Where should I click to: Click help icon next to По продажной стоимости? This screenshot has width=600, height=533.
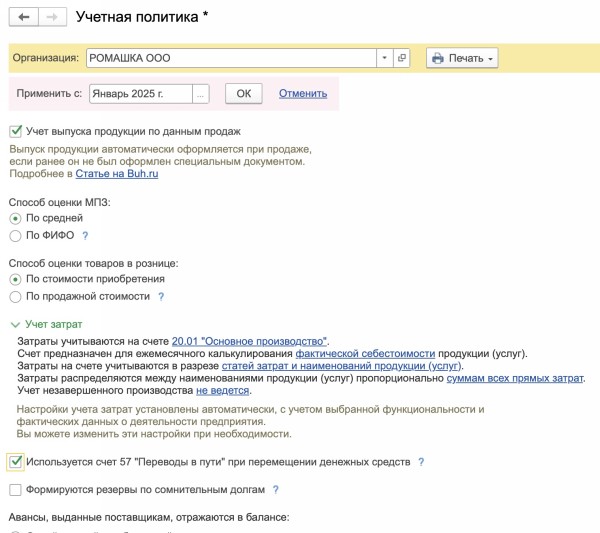pyautogui.click(x=161, y=297)
